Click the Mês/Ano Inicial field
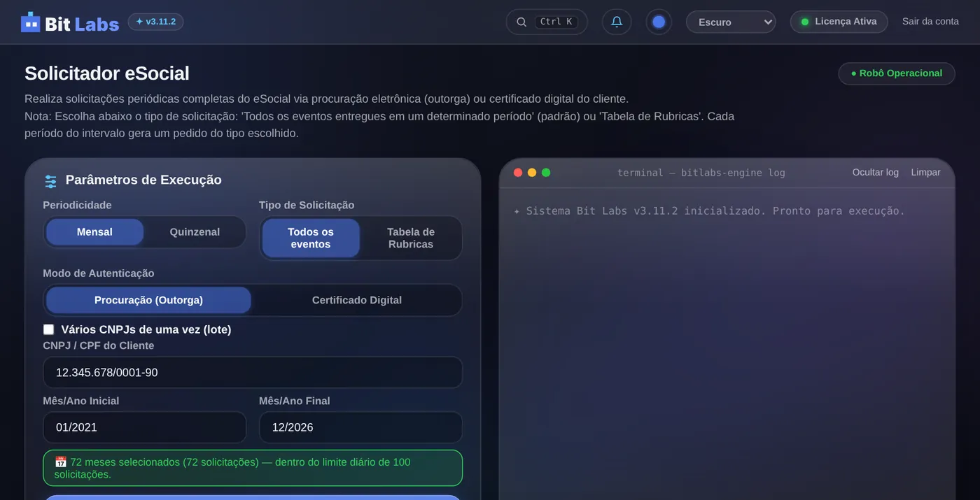This screenshot has height=500, width=980. (145, 427)
